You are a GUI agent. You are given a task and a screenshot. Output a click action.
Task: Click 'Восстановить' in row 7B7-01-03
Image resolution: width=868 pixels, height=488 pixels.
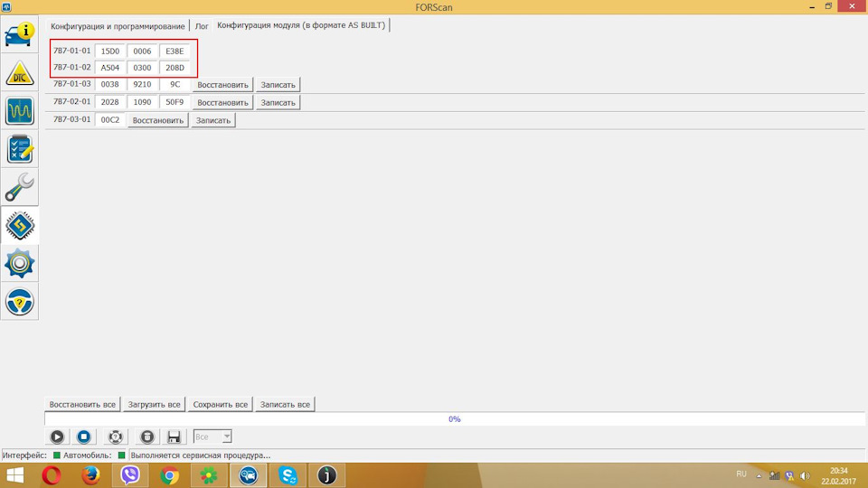(x=222, y=85)
